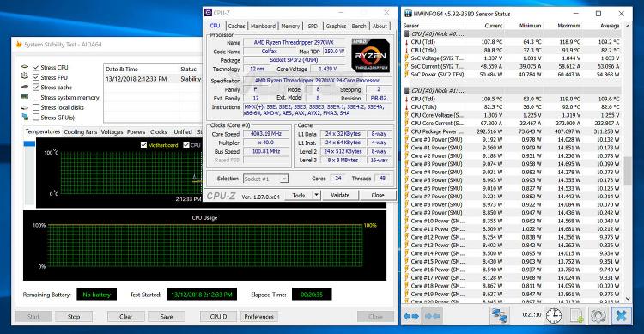Select Clocks tab in AIDA64
Viewport: 644px width, 334px height.
[x=159, y=132]
